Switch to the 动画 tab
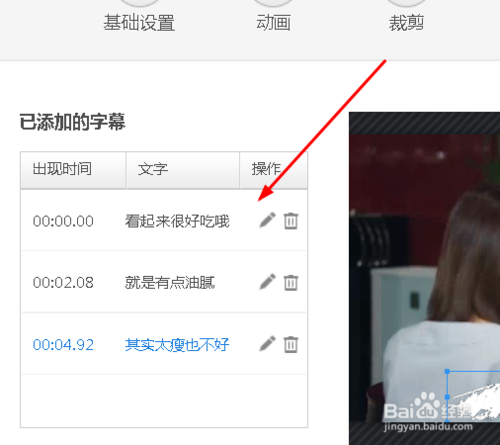 point(273,23)
